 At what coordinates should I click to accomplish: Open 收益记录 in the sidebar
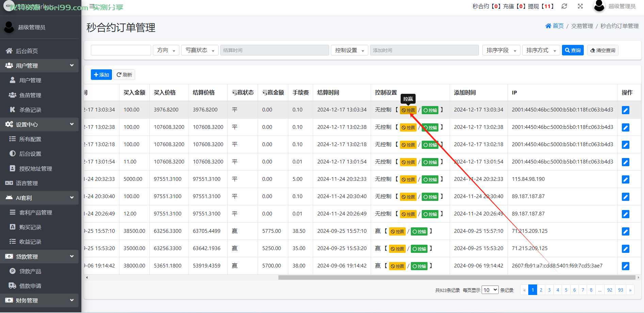pyautogui.click(x=39, y=242)
